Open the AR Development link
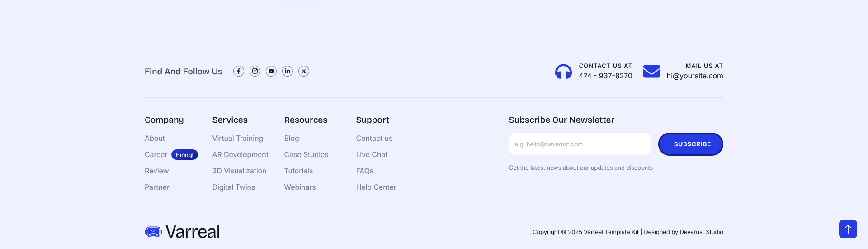The height and width of the screenshot is (249, 868). (x=240, y=154)
